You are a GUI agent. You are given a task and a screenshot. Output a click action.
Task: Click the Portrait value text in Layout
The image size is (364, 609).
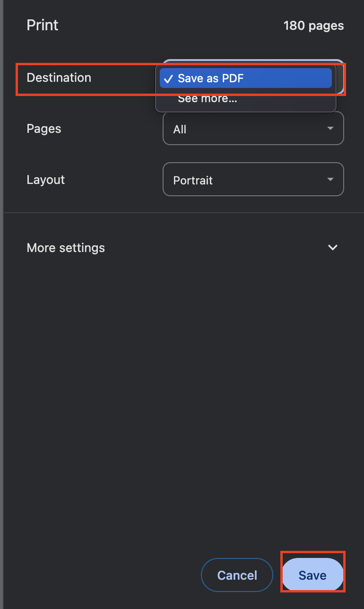pos(193,180)
